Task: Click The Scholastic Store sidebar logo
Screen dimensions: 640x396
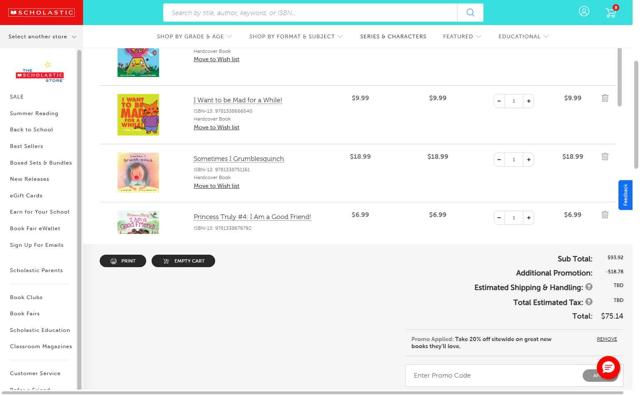Action: [x=40, y=73]
